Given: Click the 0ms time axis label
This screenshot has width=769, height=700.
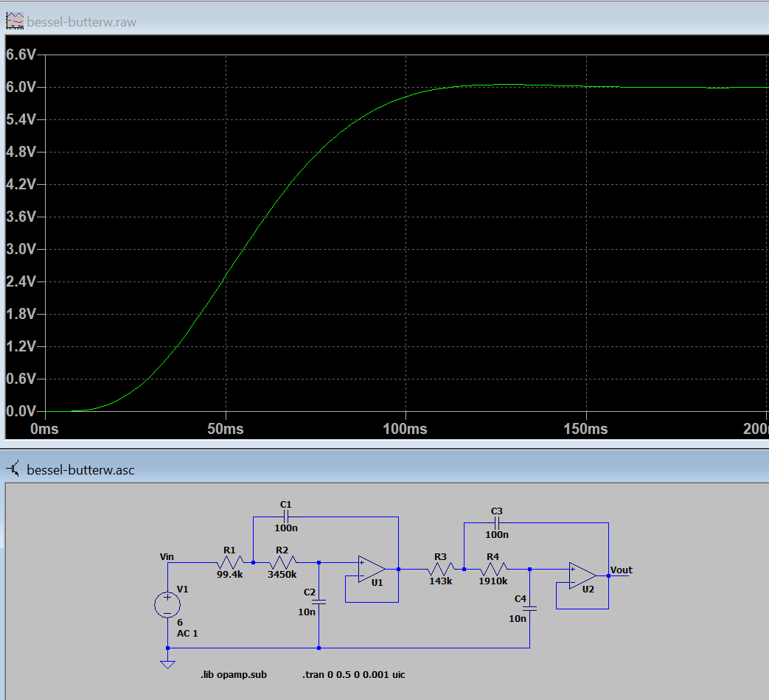Looking at the screenshot, I should (45, 429).
